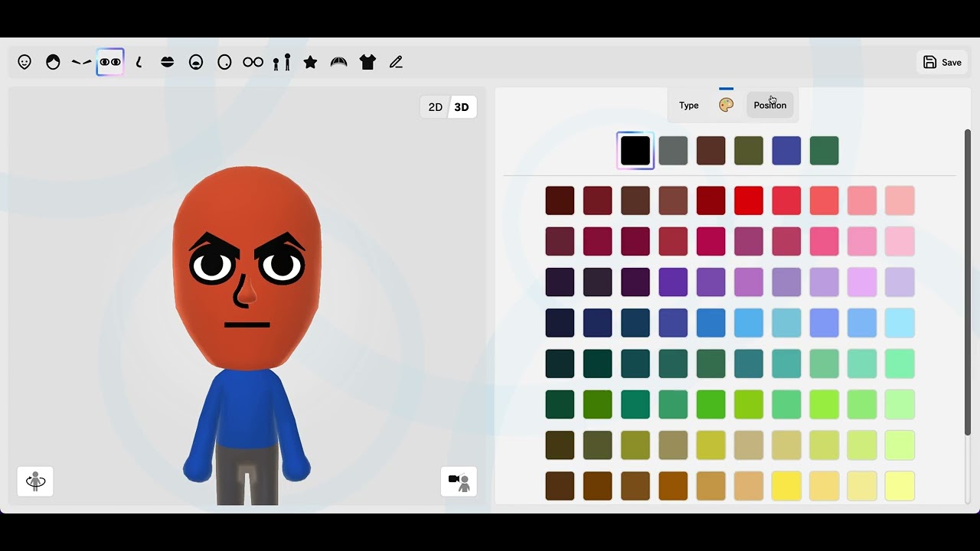Open the mouth/lips editor
This screenshot has width=980, height=551.
(168, 62)
